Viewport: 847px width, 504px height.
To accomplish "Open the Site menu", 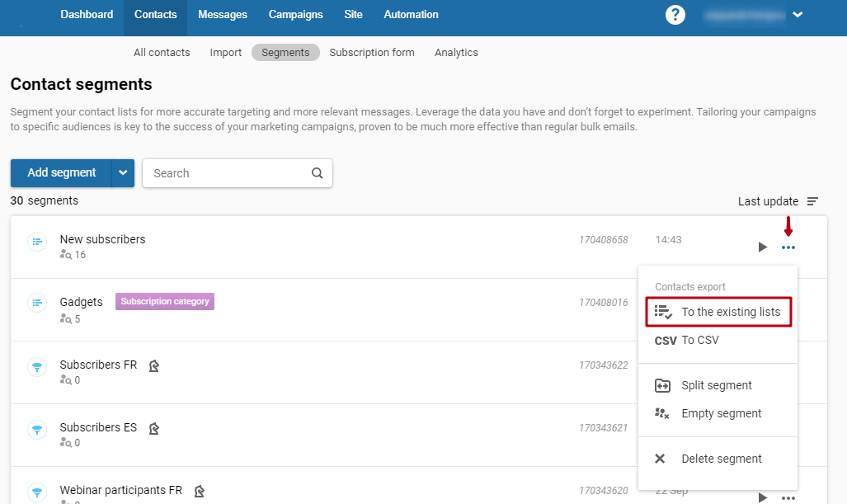I will coord(353,15).
